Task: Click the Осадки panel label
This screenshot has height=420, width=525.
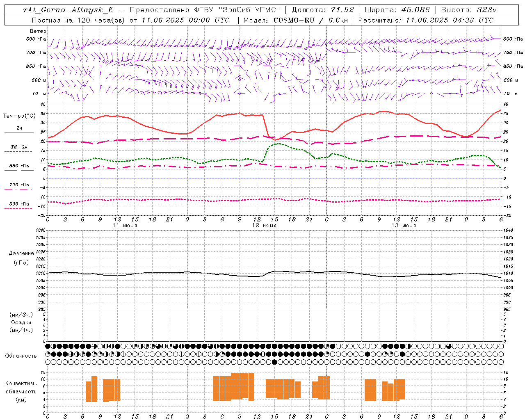Action: tap(21, 322)
